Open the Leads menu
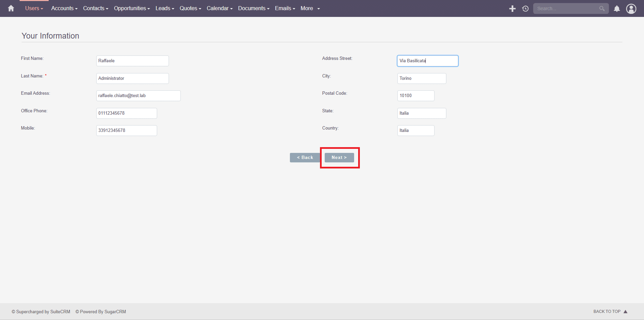644x320 pixels. pyautogui.click(x=165, y=8)
